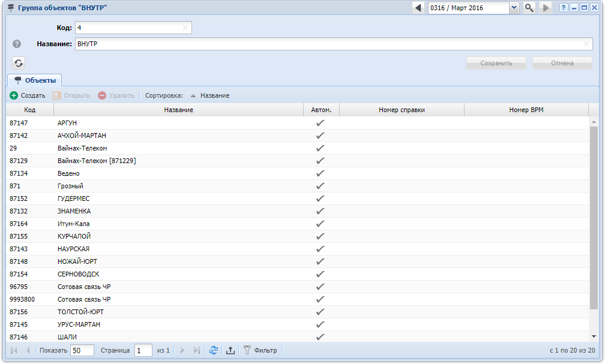Toggle the Автом. checkmark for АРГУН

pyautogui.click(x=321, y=123)
